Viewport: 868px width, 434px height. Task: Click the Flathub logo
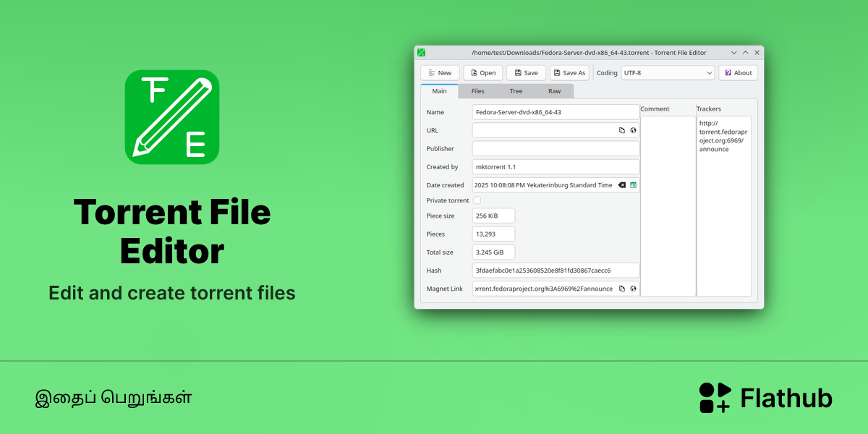pyautogui.click(x=765, y=398)
